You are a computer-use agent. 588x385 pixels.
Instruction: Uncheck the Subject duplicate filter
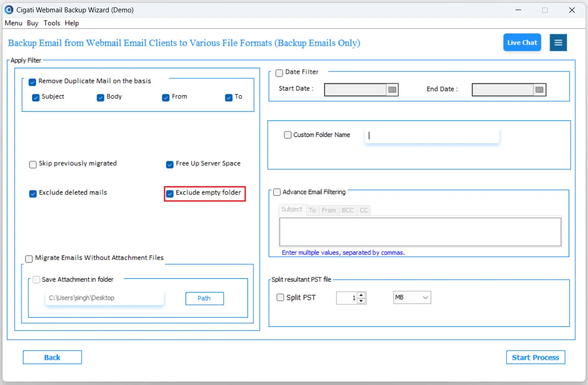(36, 98)
